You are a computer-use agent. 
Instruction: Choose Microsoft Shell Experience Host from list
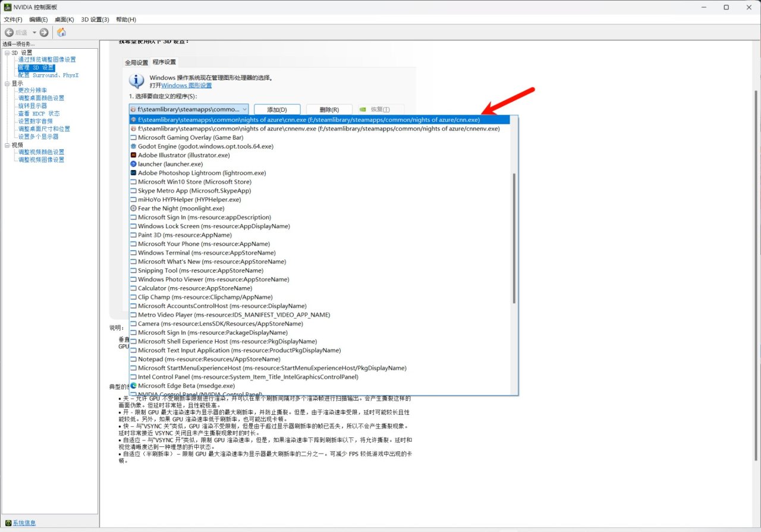[320, 341]
